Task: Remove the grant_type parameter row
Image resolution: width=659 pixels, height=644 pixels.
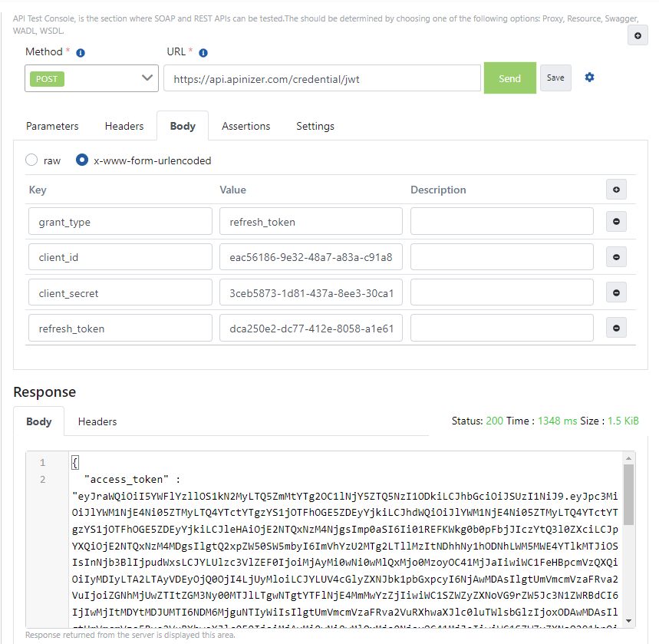Action: coord(616,221)
